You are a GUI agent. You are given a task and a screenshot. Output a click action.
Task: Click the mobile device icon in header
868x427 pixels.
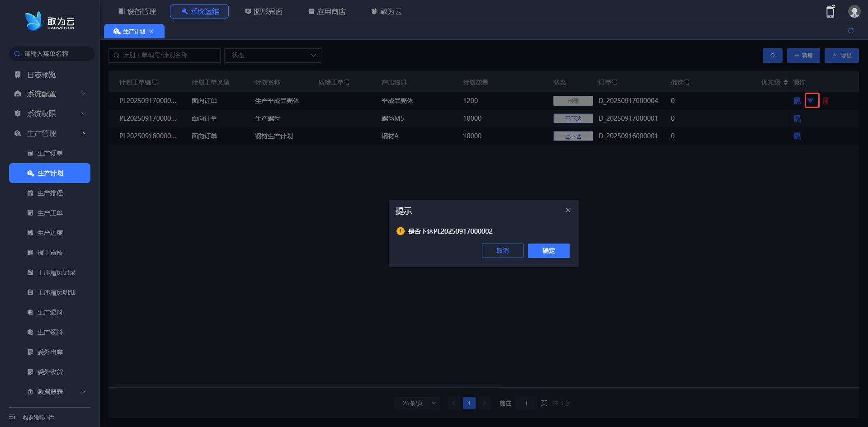(x=830, y=12)
